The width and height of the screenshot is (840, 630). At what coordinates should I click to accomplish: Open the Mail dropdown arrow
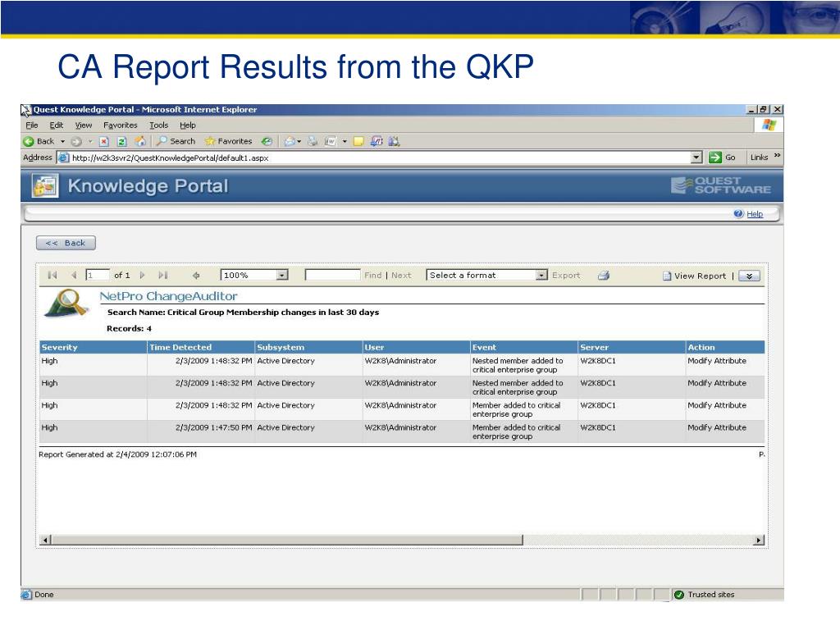(x=299, y=141)
